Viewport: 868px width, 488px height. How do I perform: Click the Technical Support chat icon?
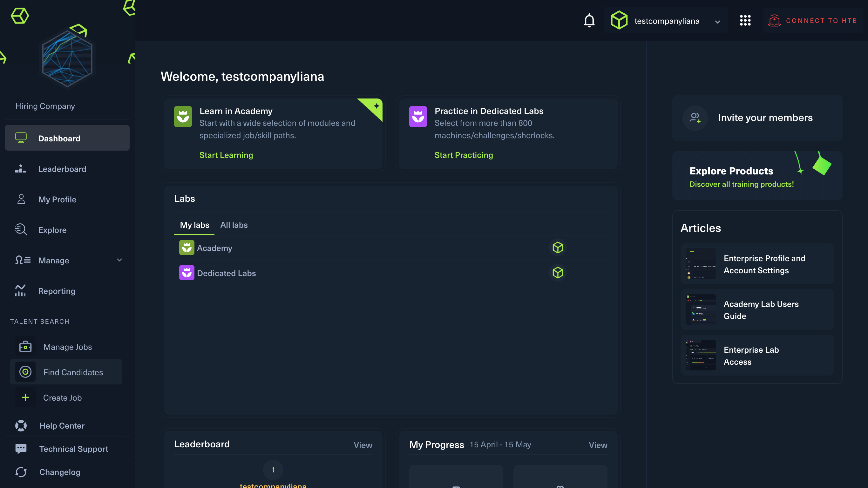[21, 449]
